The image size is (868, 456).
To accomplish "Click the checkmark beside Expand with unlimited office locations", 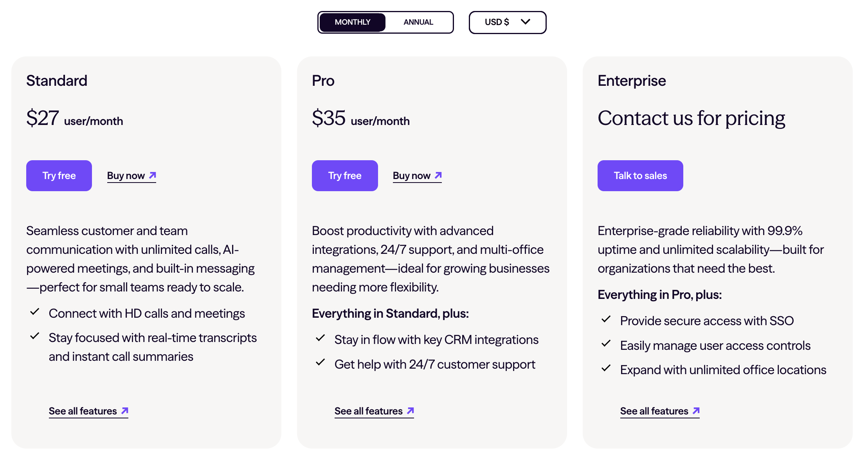I will click(x=606, y=368).
